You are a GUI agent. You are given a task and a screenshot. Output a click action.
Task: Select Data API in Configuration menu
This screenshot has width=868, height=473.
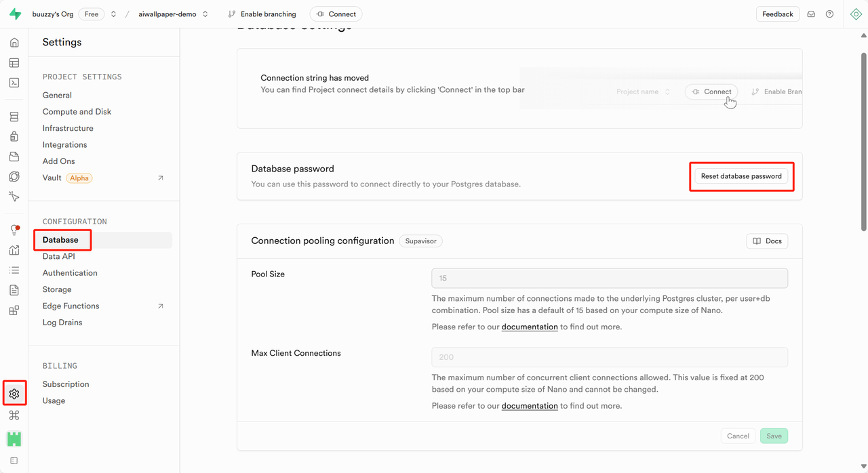[x=59, y=256]
